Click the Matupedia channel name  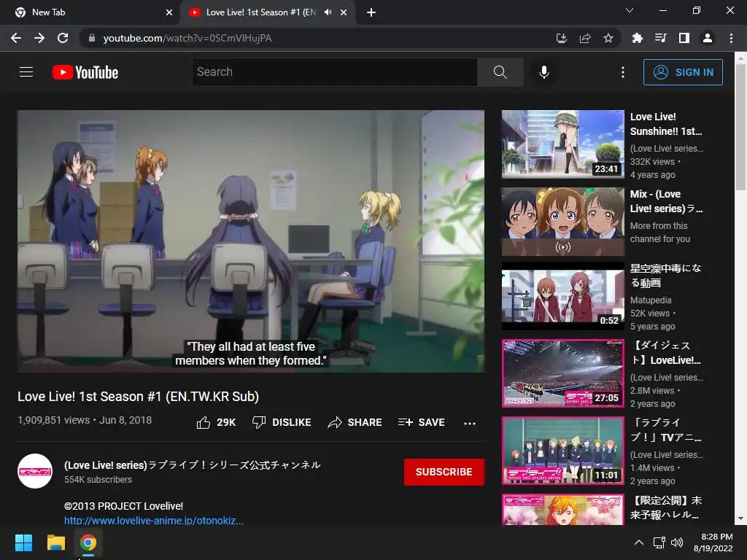650,300
